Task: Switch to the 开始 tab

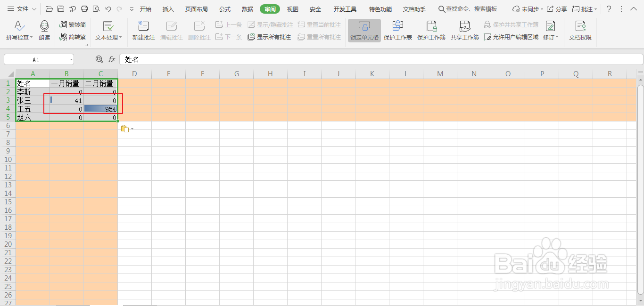Action: pos(146,9)
